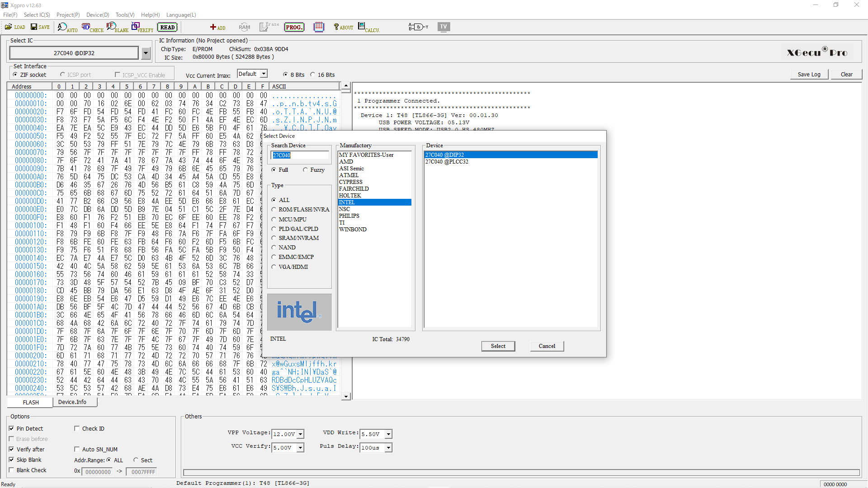Expand the Puls Delay dropdown
Screen dimensions: 868x488
pyautogui.click(x=388, y=448)
